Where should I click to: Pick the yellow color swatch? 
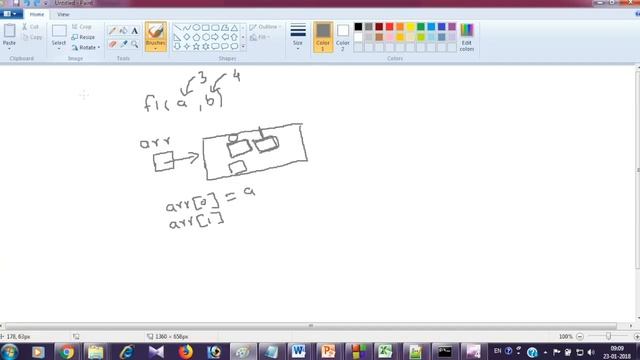410,27
